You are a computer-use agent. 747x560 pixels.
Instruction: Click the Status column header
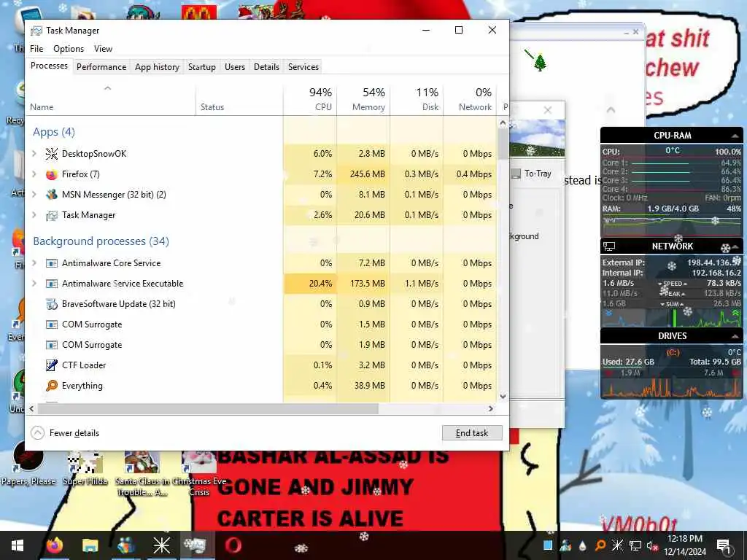click(239, 99)
